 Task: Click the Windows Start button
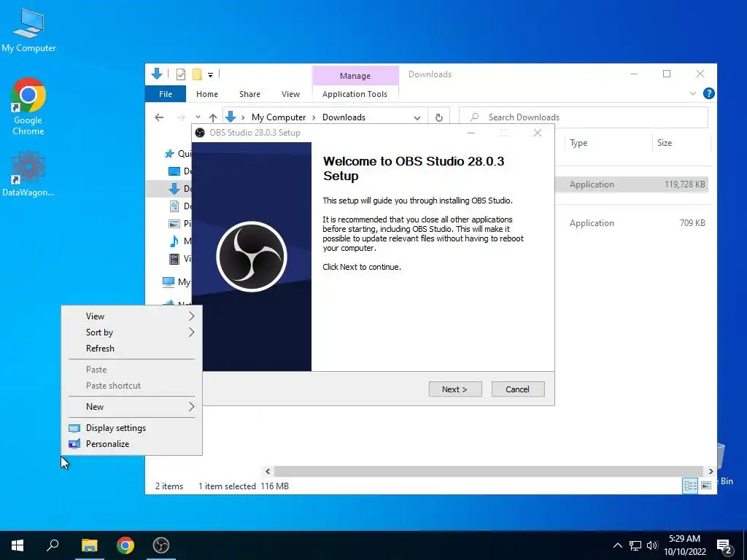tap(18, 545)
